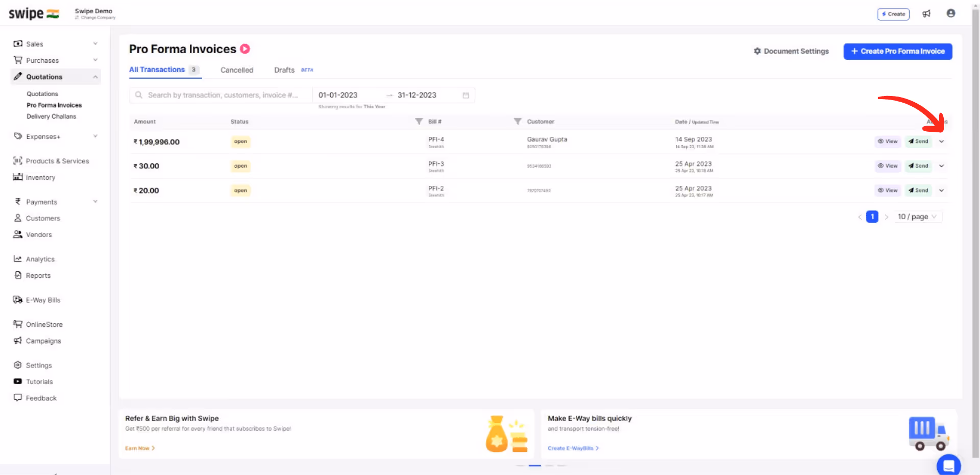Image resolution: width=980 pixels, height=475 pixels.
Task: Open the announcements megaphone icon
Action: tap(926, 14)
